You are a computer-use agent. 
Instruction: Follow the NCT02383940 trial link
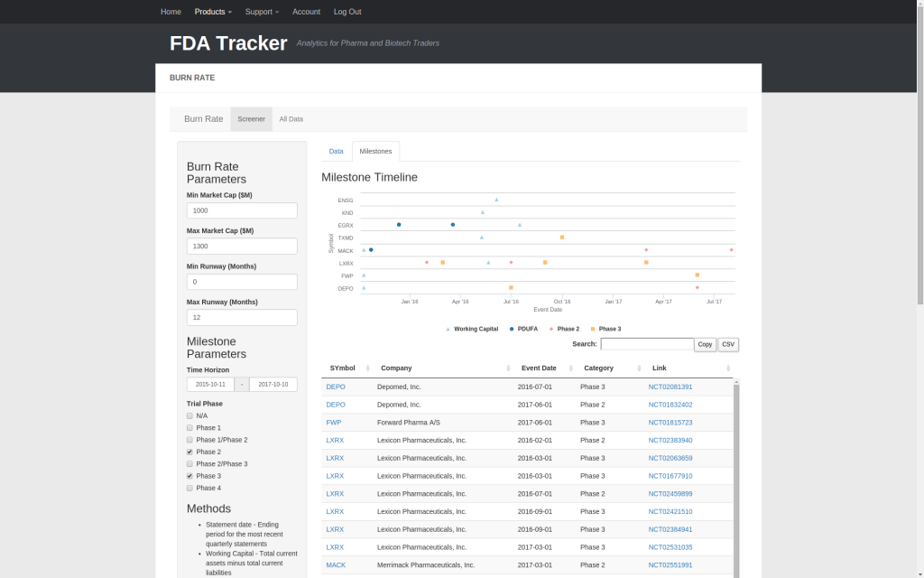click(x=670, y=441)
